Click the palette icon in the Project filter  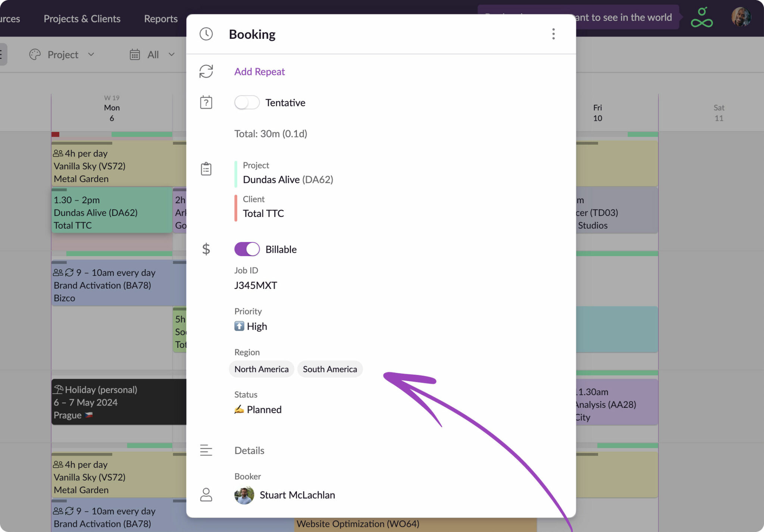click(35, 54)
